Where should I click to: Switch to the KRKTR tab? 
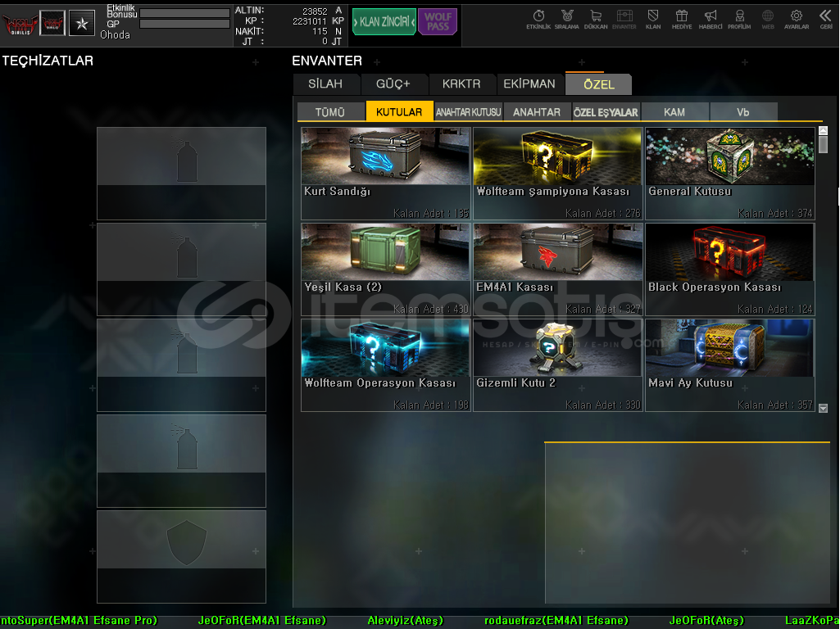coord(461,84)
